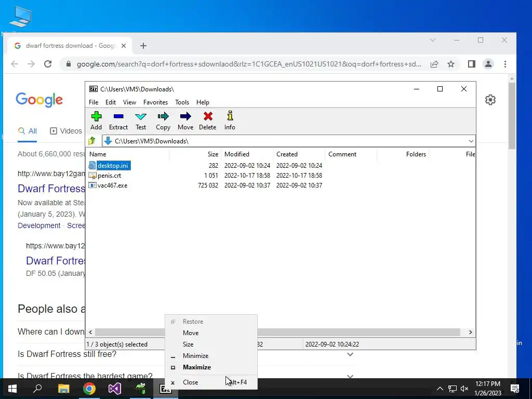The height and width of the screenshot is (399, 532).
Task: Open Chrome three-dot menu
Action: (x=505, y=64)
